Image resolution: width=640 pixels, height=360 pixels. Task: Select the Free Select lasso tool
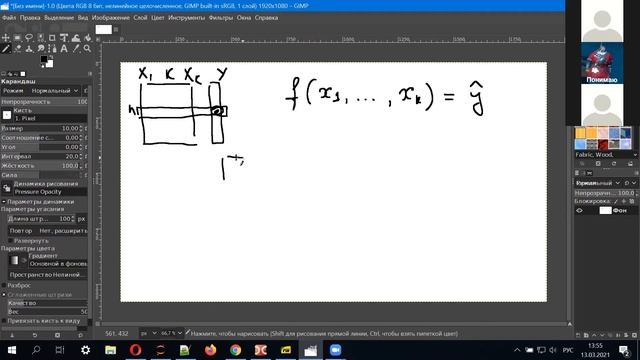click(29, 38)
